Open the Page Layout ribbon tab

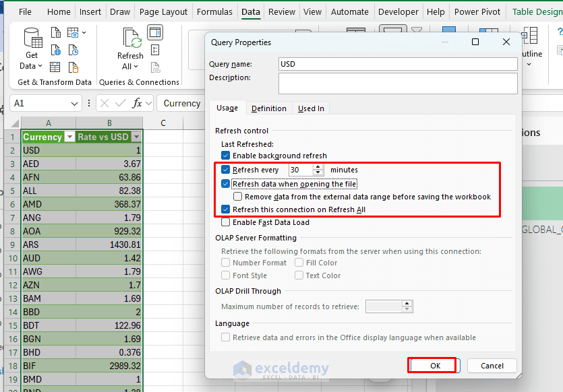163,12
